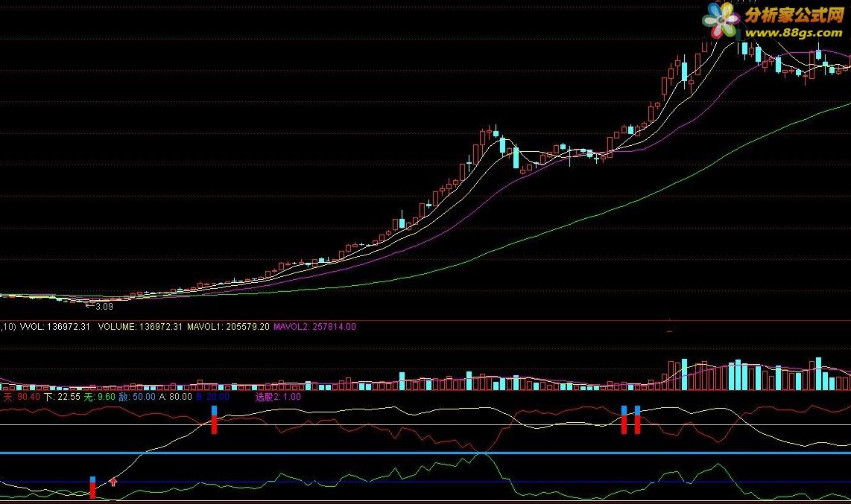Click the "VVOL: 136972.31" indicator readout
The width and height of the screenshot is (851, 504).
click(x=55, y=327)
